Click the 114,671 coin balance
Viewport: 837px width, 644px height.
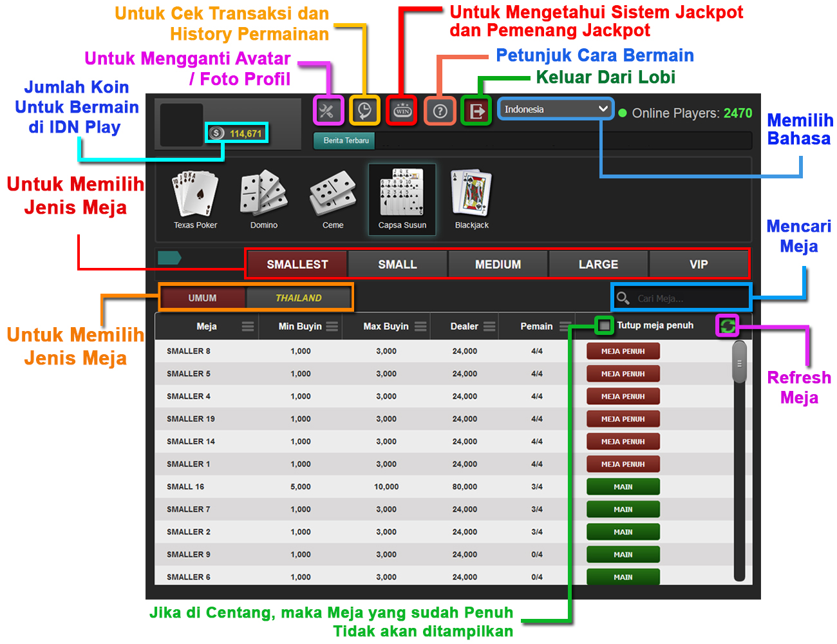pos(246,134)
